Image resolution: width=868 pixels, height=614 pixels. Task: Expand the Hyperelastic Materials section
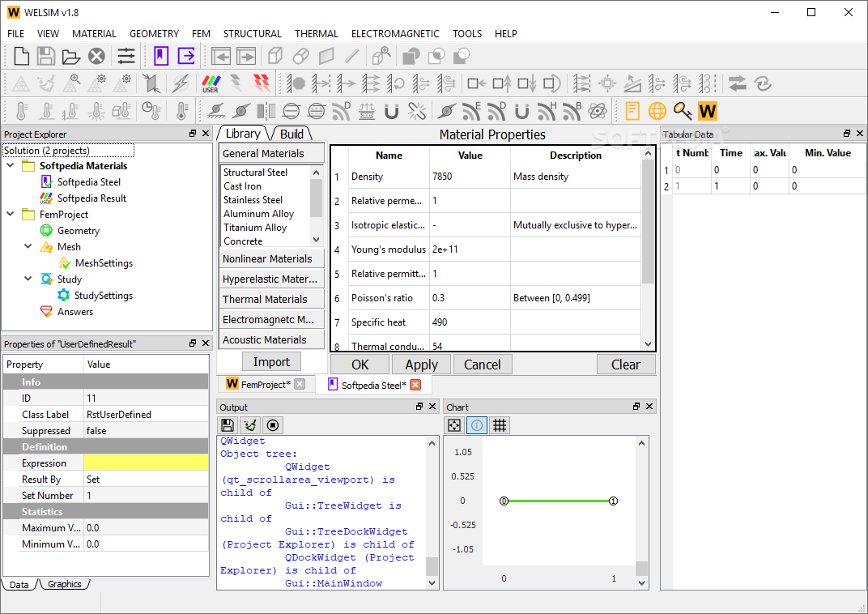tap(272, 279)
